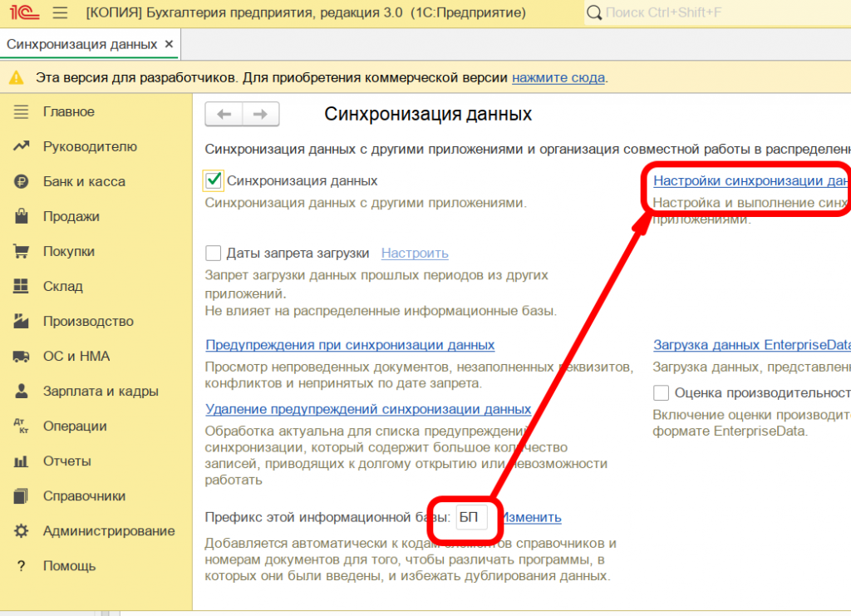Click the Синхронизация данных page heading
The height and width of the screenshot is (616, 851).
pos(428,114)
